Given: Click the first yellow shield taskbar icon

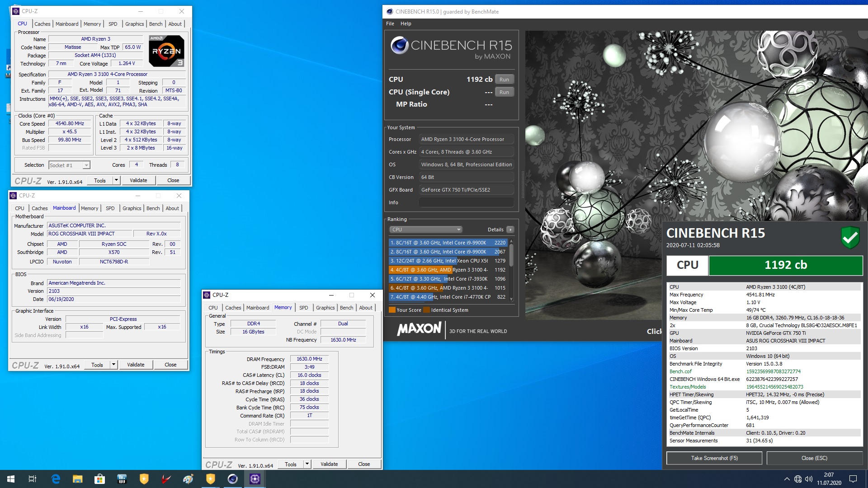Looking at the screenshot, I should (144, 479).
